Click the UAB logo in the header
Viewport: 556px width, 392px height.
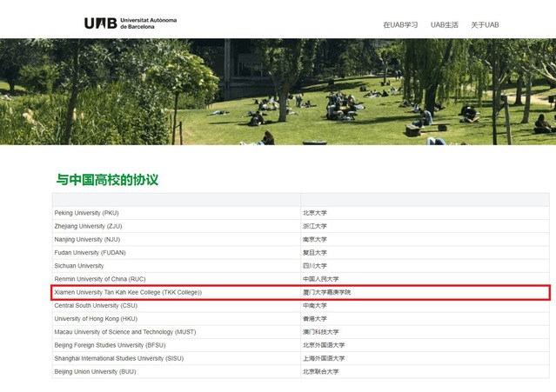coord(130,23)
